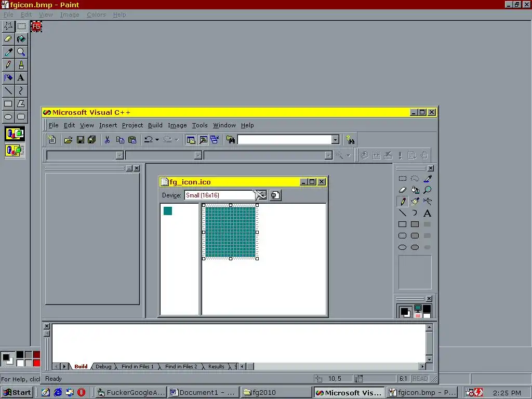Switch to the Document1 taskbar button
532x399 pixels.
tap(203, 393)
